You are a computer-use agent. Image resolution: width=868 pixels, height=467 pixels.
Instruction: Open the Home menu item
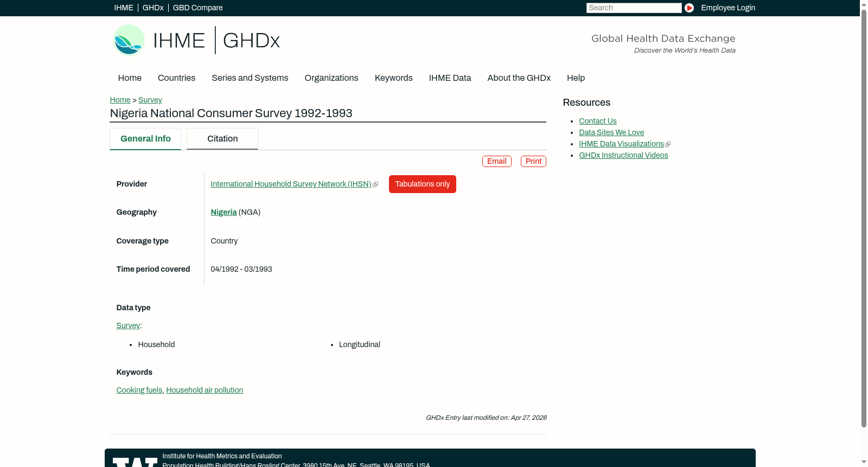coord(130,78)
